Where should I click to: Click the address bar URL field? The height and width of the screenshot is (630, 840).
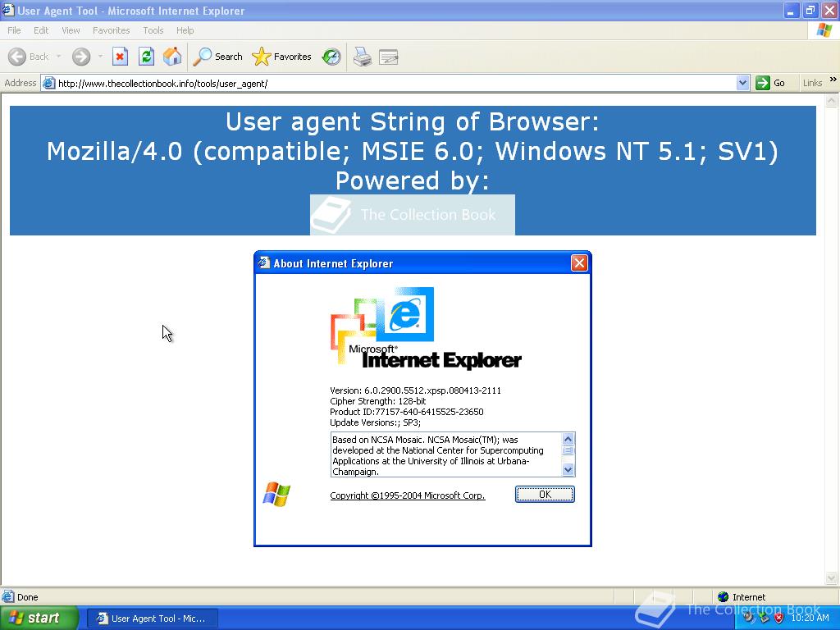(395, 84)
